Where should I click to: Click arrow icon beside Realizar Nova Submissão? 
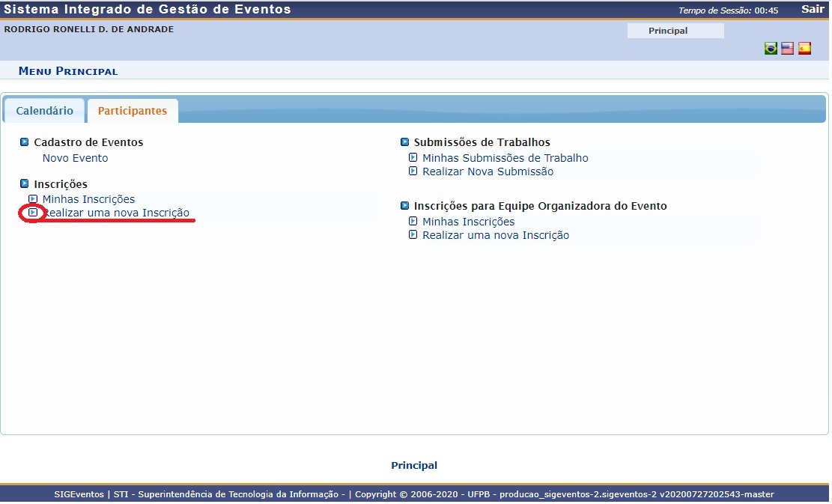point(413,171)
